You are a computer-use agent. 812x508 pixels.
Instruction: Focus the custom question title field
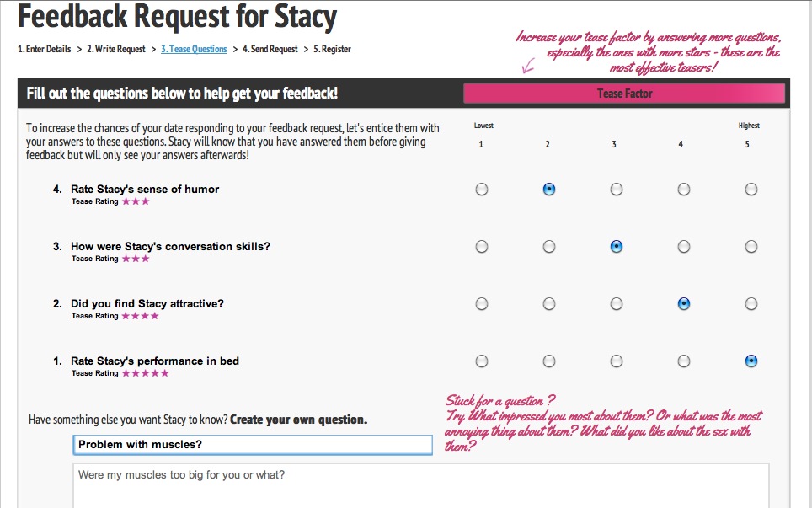(253, 445)
